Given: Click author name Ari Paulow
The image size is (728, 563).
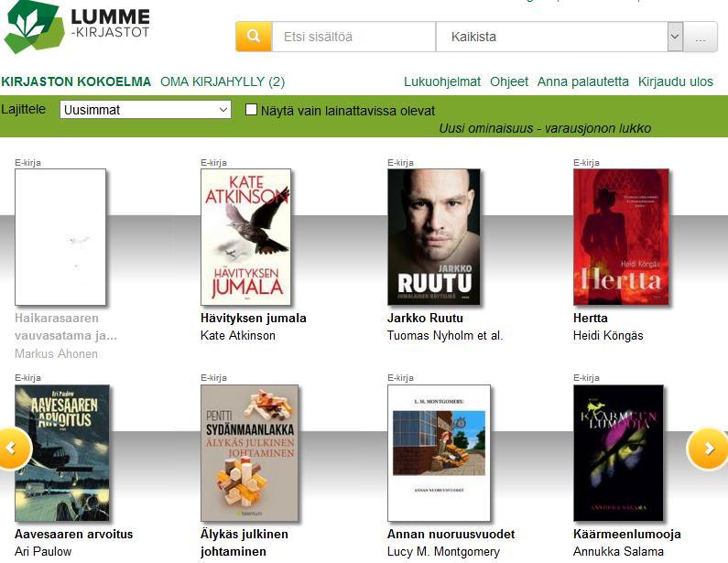Looking at the screenshot, I should (x=43, y=551).
